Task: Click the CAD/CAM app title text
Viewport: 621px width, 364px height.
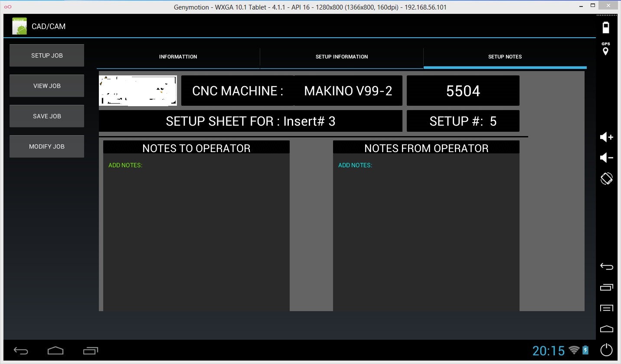Action: [x=49, y=26]
